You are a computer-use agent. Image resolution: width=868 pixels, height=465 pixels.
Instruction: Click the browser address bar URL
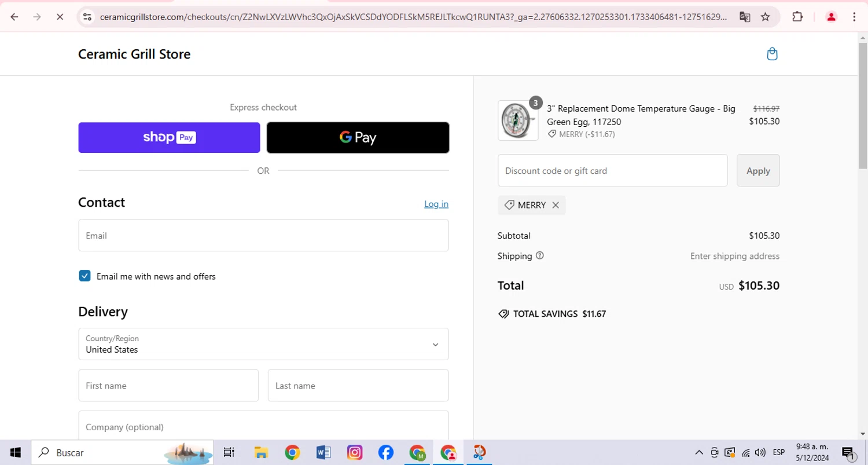[x=413, y=17]
